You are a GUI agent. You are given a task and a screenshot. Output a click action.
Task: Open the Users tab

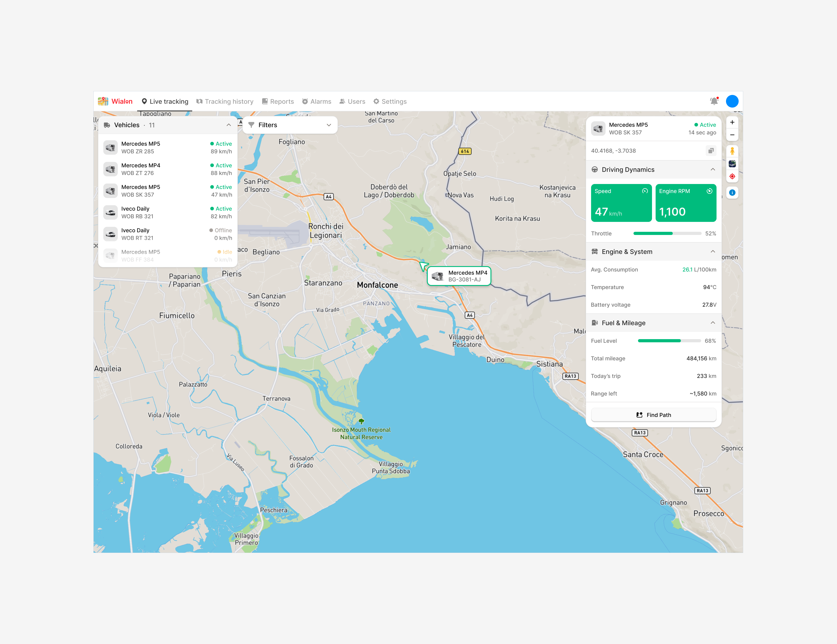click(352, 101)
